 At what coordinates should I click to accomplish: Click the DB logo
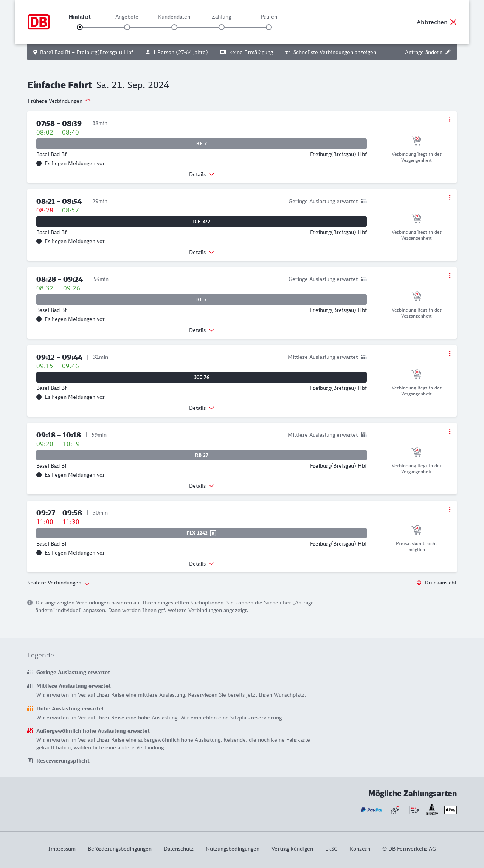point(39,22)
